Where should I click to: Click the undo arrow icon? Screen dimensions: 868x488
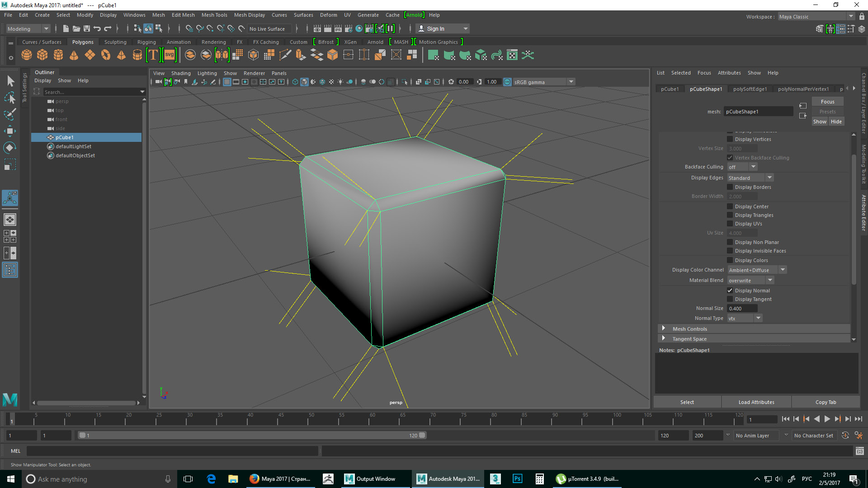97,28
